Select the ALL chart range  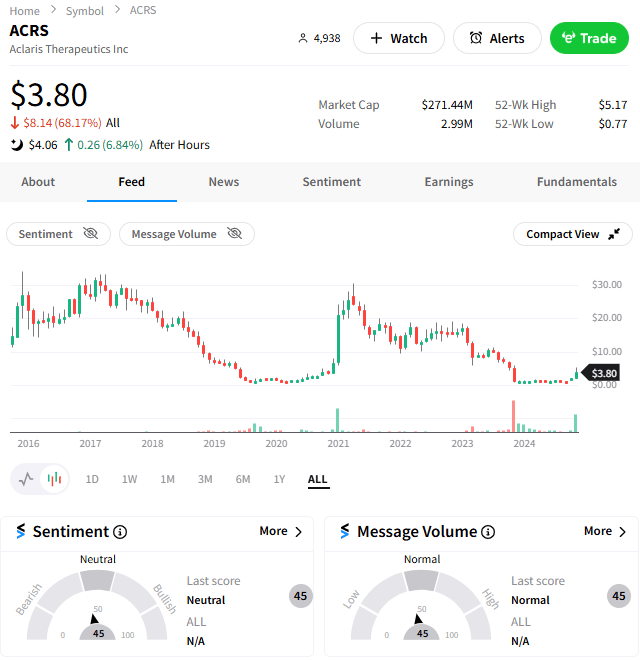click(x=317, y=479)
